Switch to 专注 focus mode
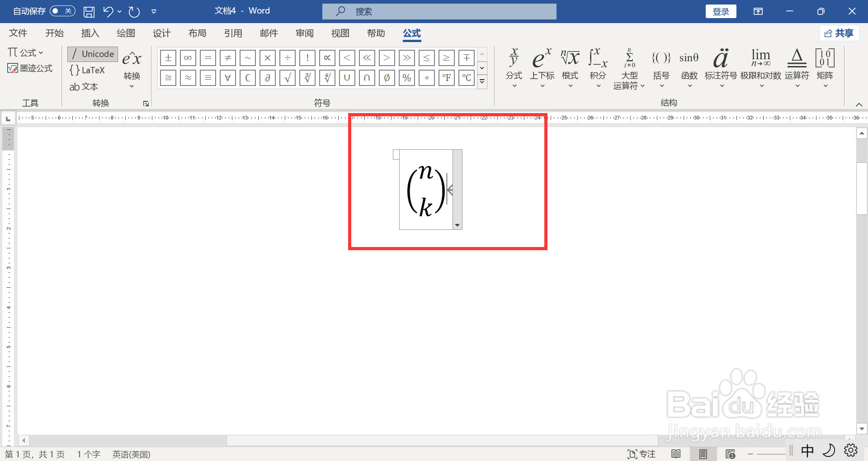The width and height of the screenshot is (868, 461). tap(642, 454)
